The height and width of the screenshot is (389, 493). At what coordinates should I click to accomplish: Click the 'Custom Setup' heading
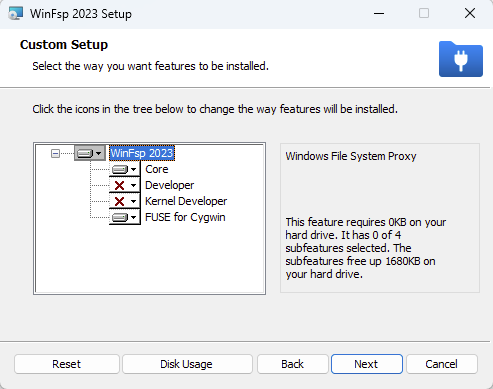64,45
